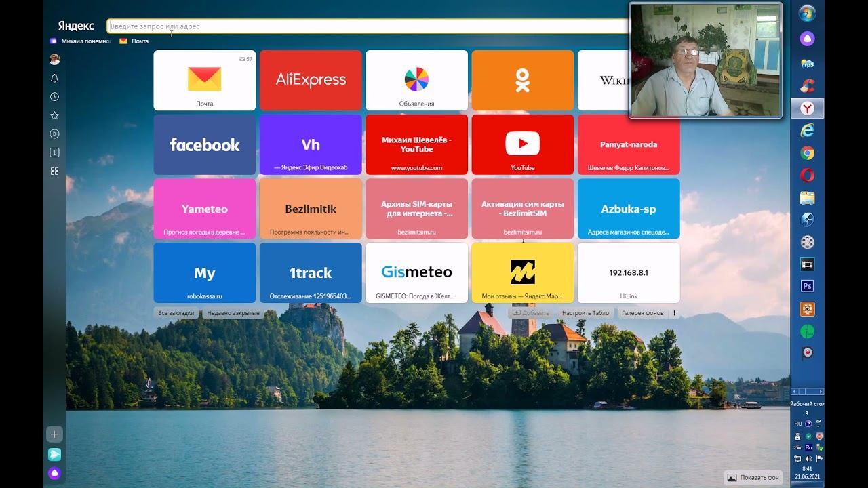This screenshot has width=868, height=488.
Task: Open Галерея фонов
Action: (x=642, y=313)
